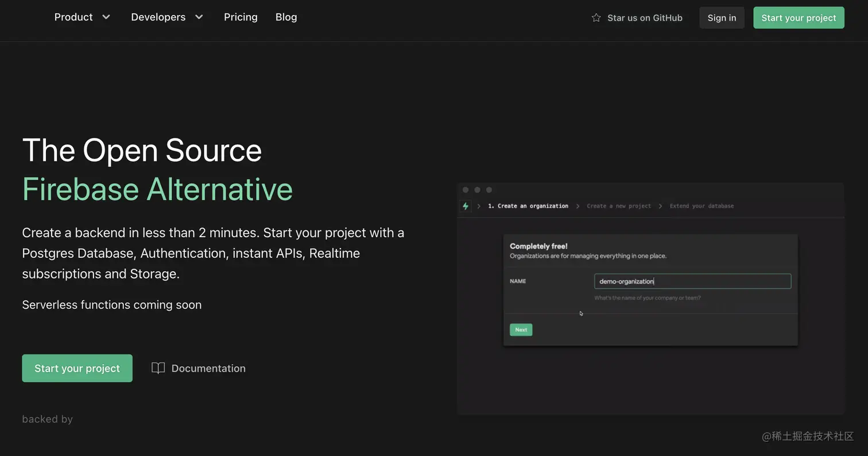The height and width of the screenshot is (456, 868).
Task: Click the Firebase Alternative heading text
Action: tap(157, 189)
